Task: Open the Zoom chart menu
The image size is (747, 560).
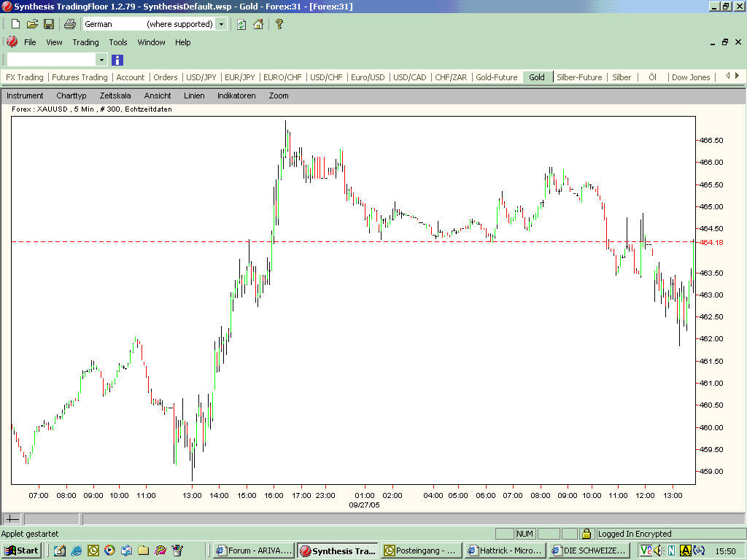Action: (x=279, y=96)
